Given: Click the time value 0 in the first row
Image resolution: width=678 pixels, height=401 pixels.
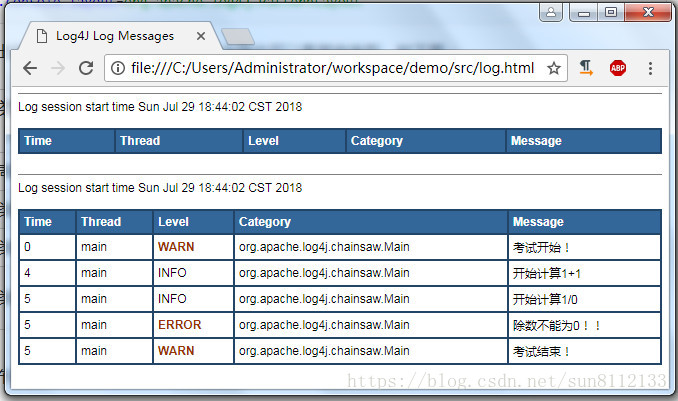Looking at the screenshot, I should coord(27,247).
